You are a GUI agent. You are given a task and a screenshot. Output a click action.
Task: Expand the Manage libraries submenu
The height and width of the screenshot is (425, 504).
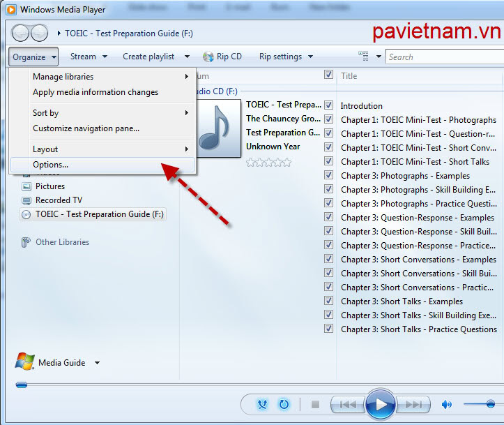tap(187, 77)
